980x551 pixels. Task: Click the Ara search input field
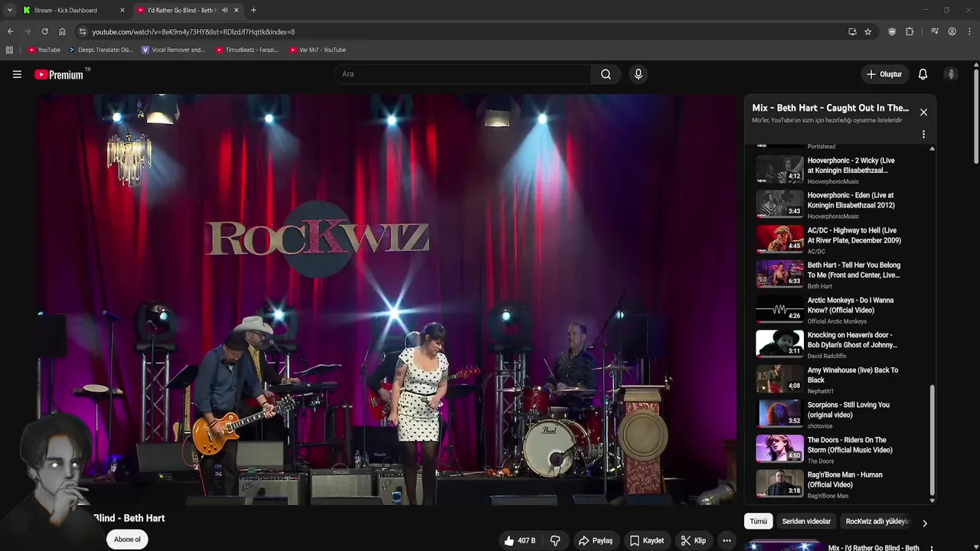(x=462, y=74)
